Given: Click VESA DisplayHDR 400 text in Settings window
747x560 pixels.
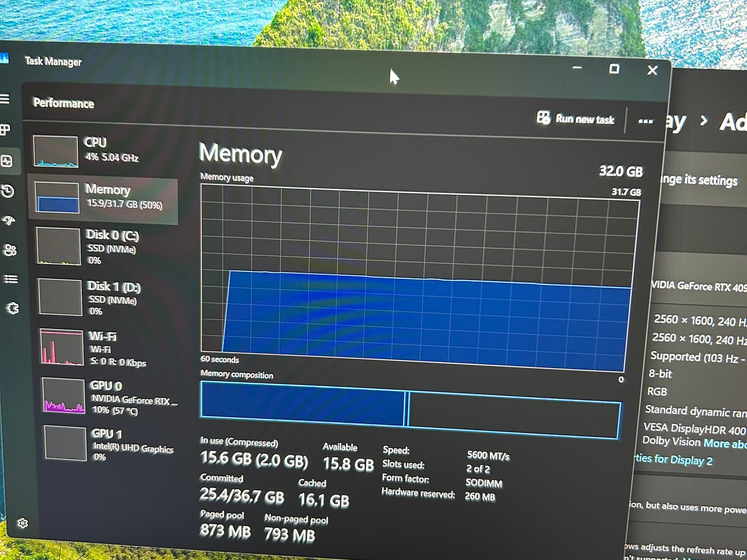Looking at the screenshot, I should [694, 429].
